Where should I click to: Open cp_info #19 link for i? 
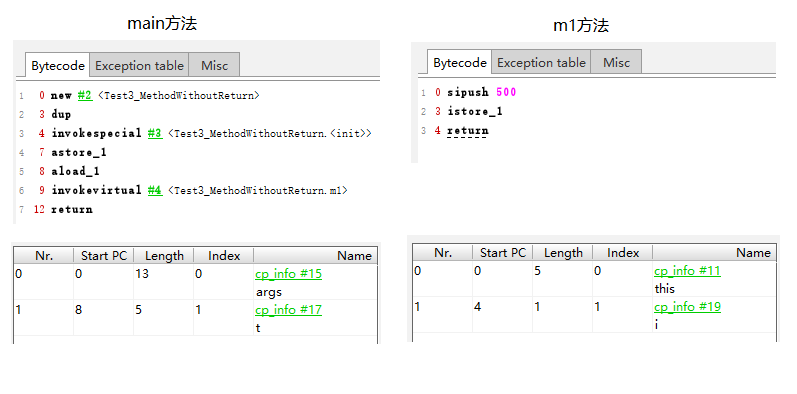pos(687,307)
